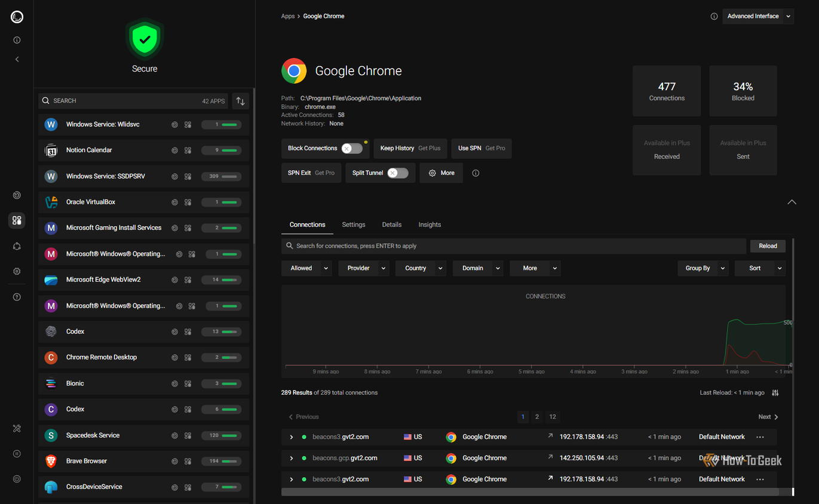Click the sort arrows icon beside app search
The width and height of the screenshot is (819, 504).
click(x=240, y=101)
